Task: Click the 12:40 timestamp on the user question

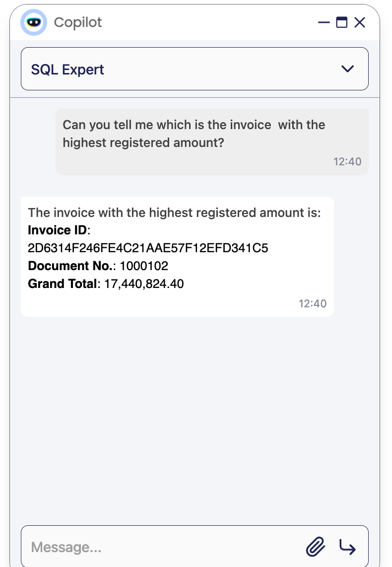Action: tap(347, 161)
